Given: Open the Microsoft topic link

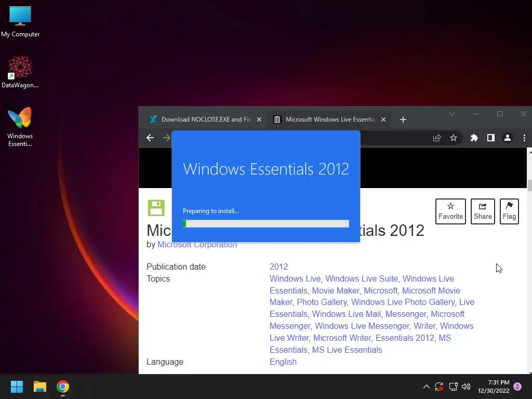Looking at the screenshot, I should point(380,291).
